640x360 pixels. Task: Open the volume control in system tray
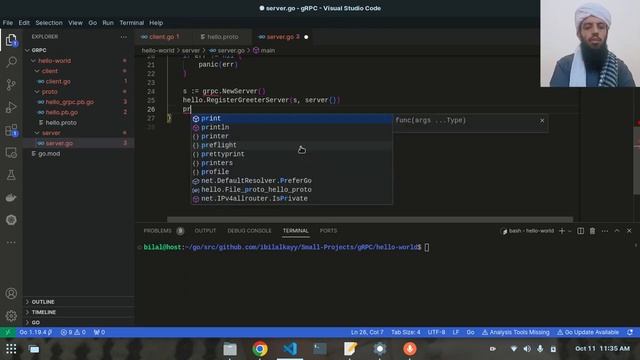coord(527,349)
